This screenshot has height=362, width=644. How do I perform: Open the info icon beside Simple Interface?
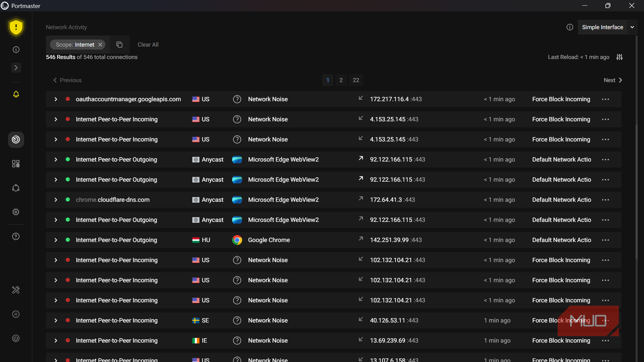point(570,27)
